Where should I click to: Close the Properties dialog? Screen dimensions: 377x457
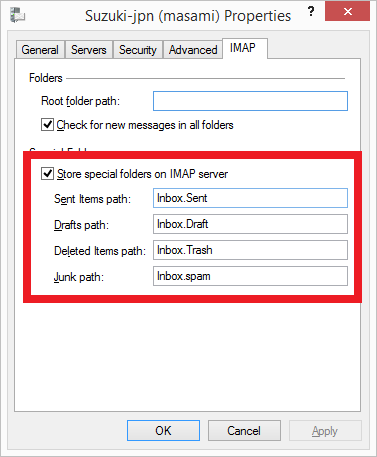tap(347, 11)
